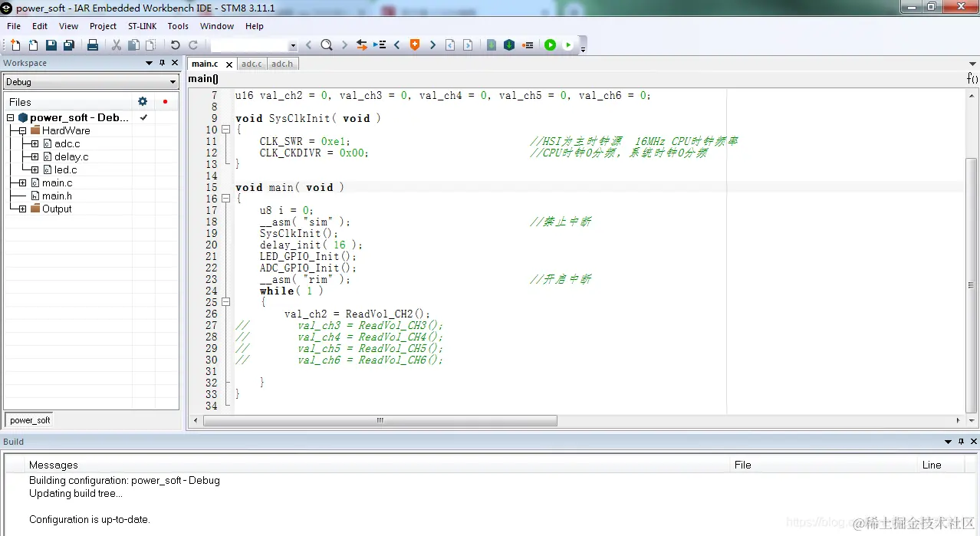This screenshot has width=980, height=536.
Task: Open the Help menu
Action: pyautogui.click(x=255, y=26)
